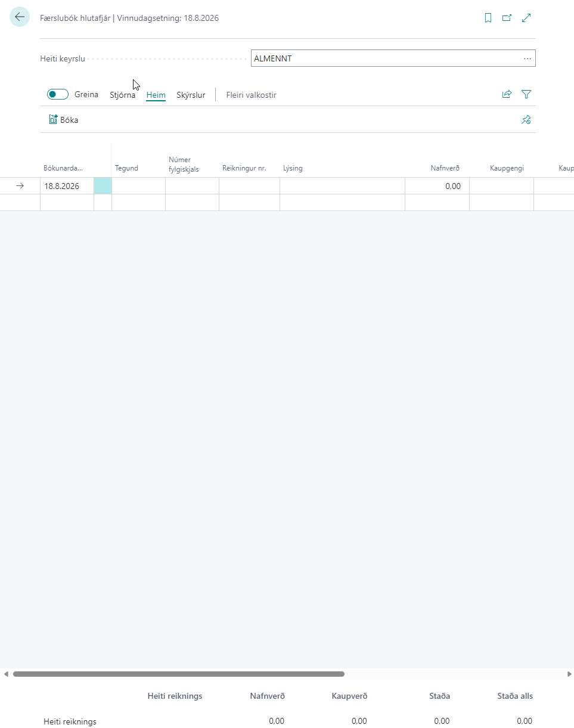Switch to the Skýrslur tab

click(x=191, y=95)
